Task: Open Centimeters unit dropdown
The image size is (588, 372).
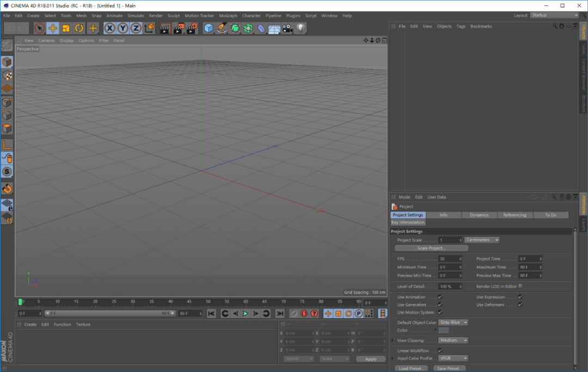Action: pyautogui.click(x=482, y=240)
